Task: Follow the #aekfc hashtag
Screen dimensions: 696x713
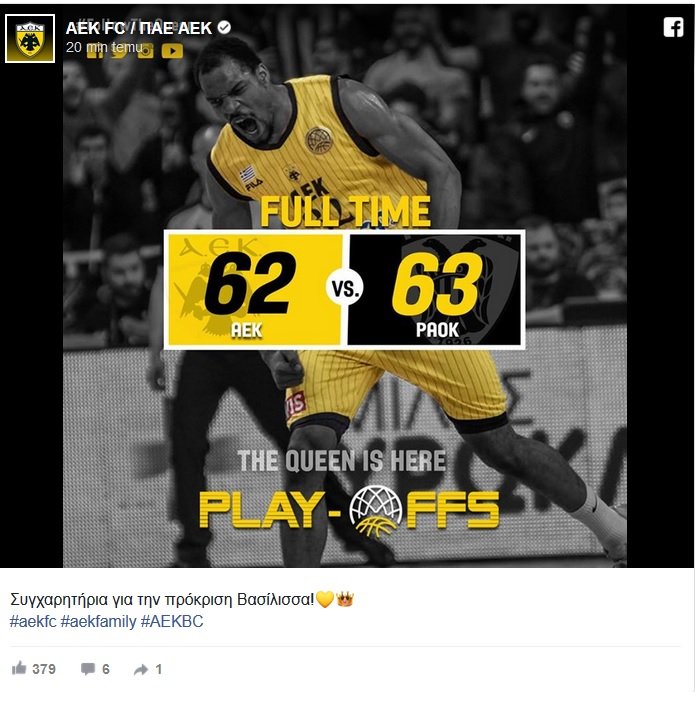Action: (x=33, y=622)
